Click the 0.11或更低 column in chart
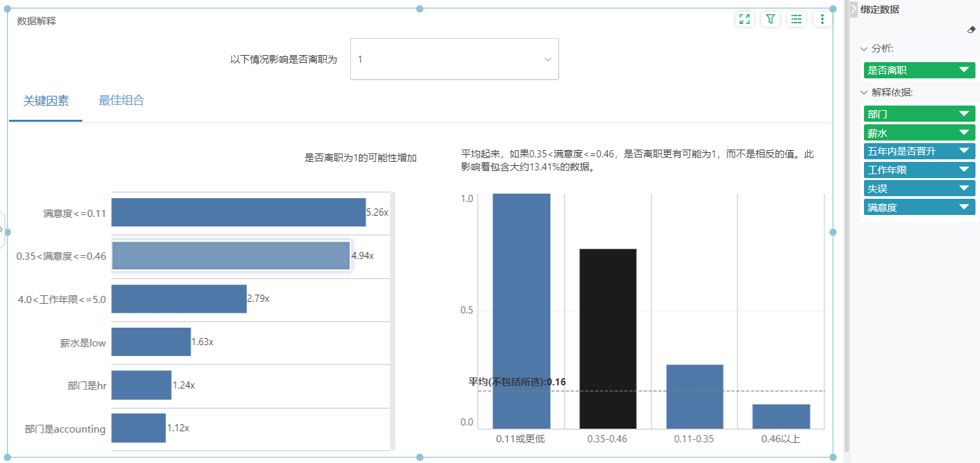Screen dimensions: 980x463 click(x=522, y=311)
